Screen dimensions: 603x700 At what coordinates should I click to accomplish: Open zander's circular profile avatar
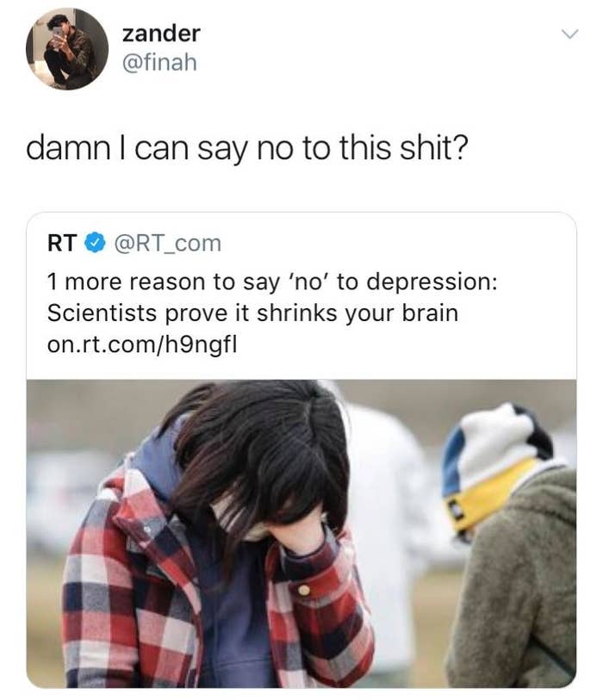67,49
